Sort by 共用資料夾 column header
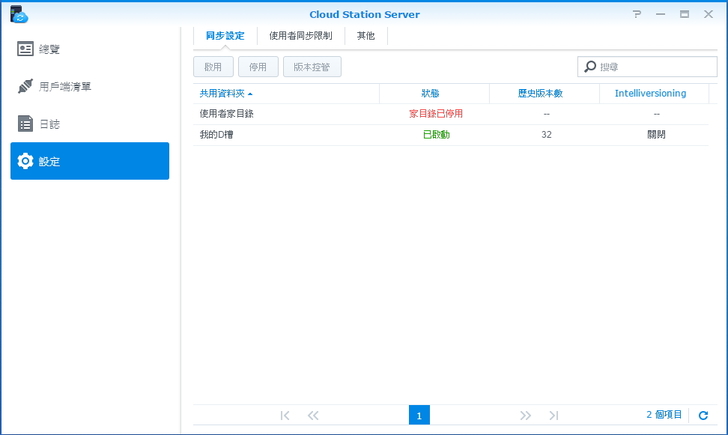728x435 pixels. (x=286, y=93)
